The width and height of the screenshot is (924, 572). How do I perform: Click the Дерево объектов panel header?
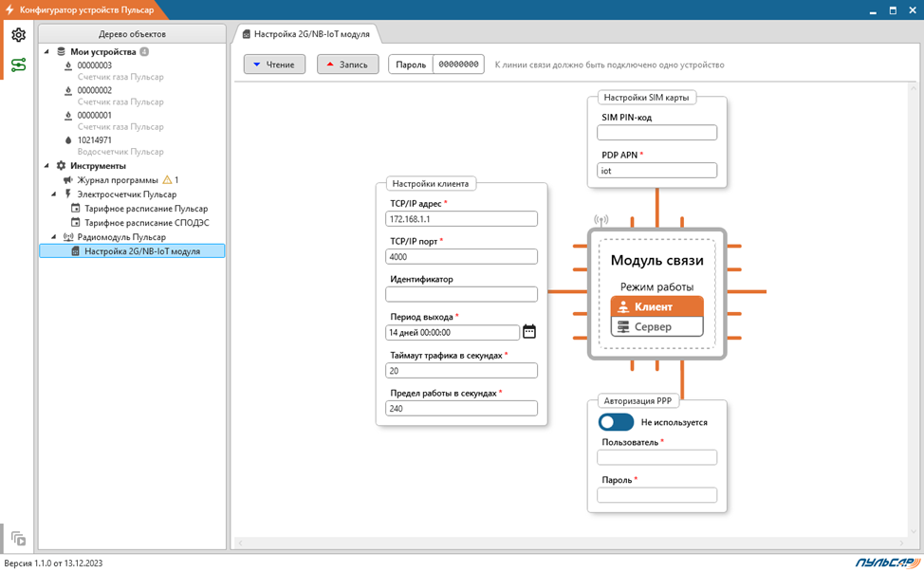(132, 34)
